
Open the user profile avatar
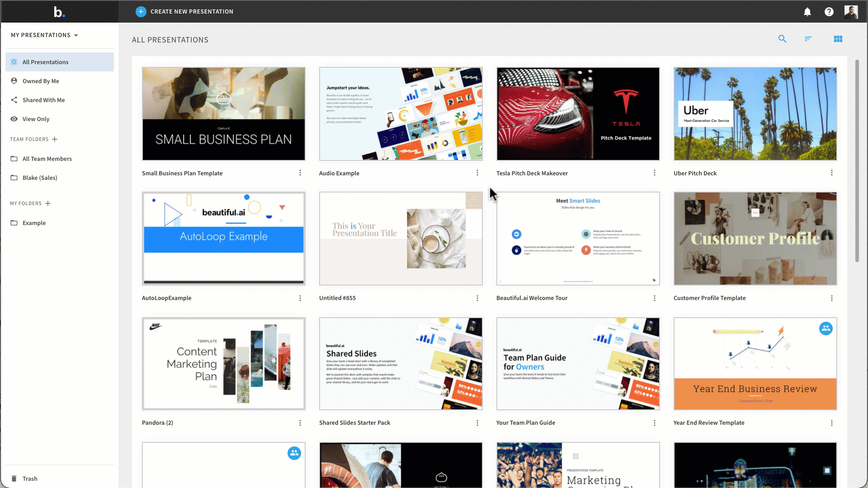851,12
